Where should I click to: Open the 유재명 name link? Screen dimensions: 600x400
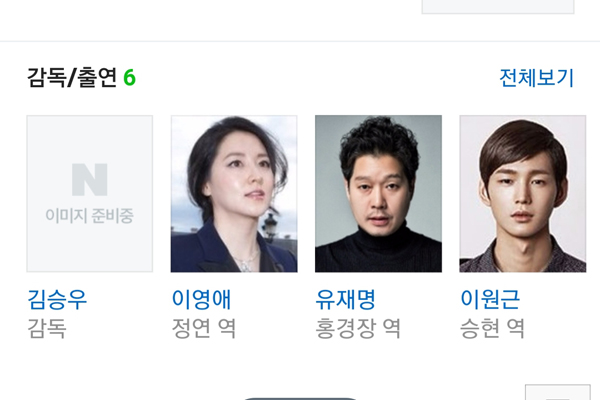(346, 299)
